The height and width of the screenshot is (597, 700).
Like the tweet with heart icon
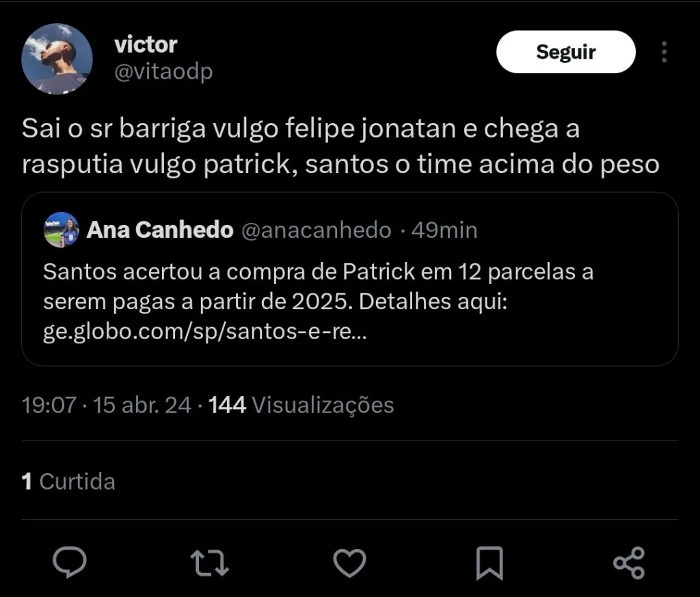tap(349, 562)
